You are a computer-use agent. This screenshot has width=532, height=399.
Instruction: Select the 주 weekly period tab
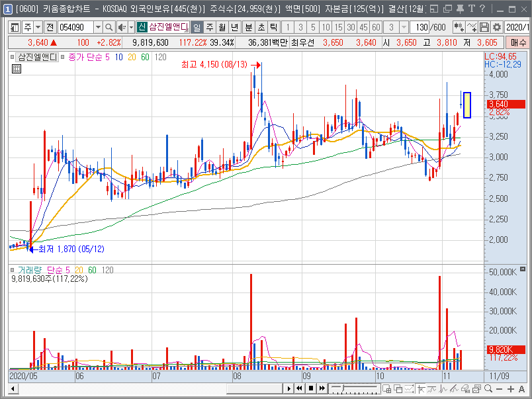click(210, 27)
